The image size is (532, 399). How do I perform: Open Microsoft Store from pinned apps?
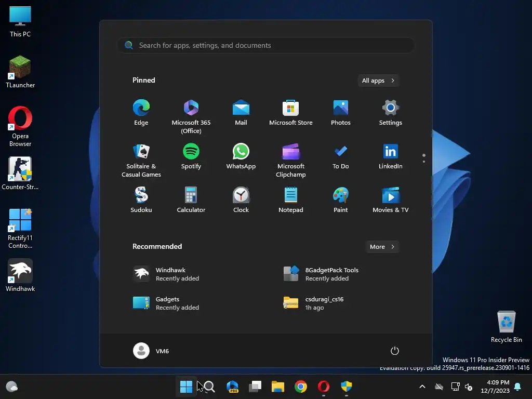291,113
